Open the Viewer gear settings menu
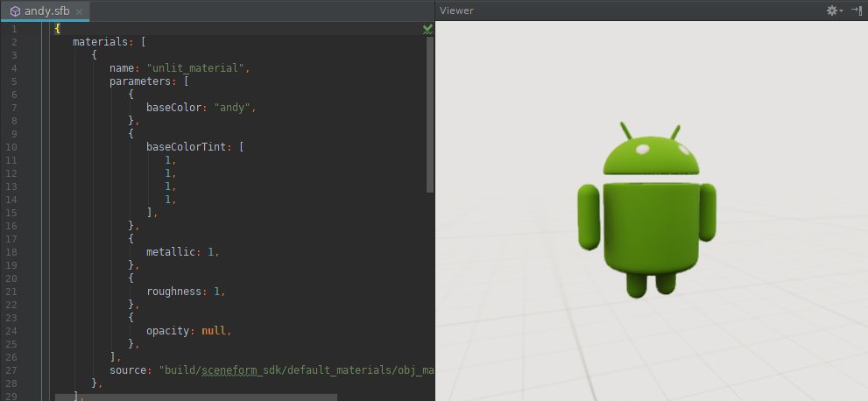This screenshot has width=868, height=401. point(833,10)
